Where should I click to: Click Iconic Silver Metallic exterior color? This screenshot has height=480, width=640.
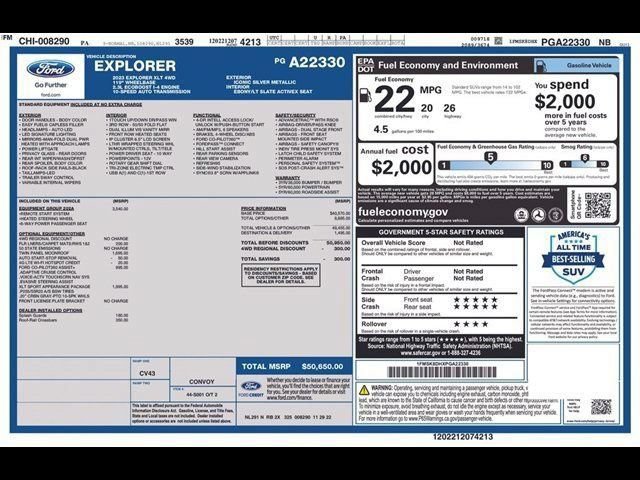click(265, 82)
